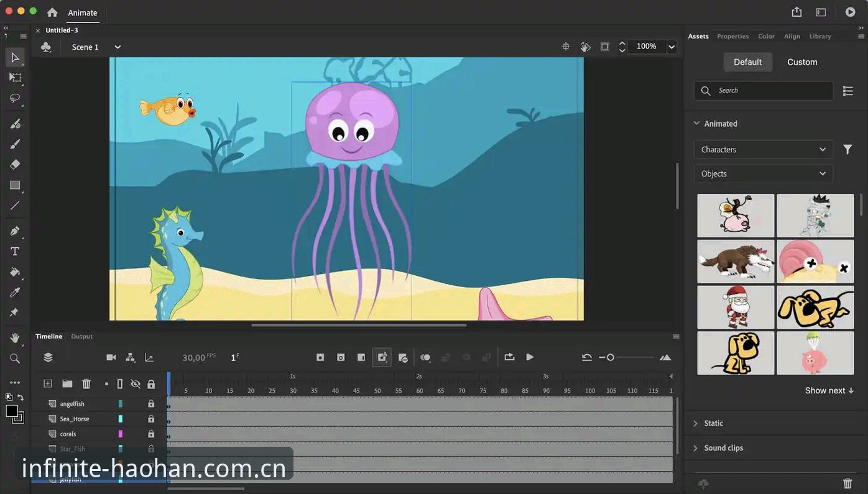
Task: Select the Zoom magnifier tool
Action: pos(16,359)
